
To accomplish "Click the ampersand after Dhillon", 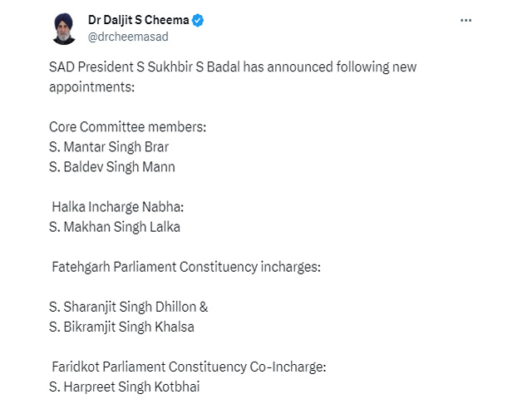I will tap(204, 307).
